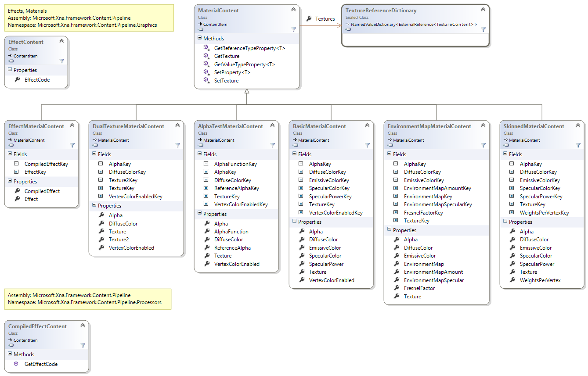Click wrench icon beside EnvironmentMapSpecular property
The width and height of the screenshot is (588, 376).
(x=396, y=280)
